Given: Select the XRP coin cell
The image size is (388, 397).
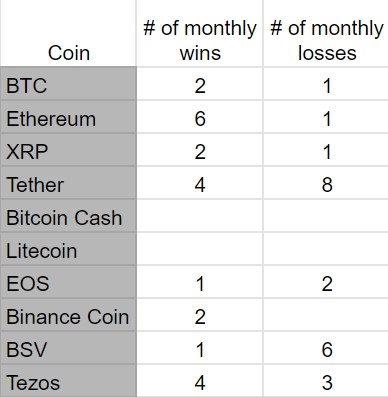Looking at the screenshot, I should 68,150.
